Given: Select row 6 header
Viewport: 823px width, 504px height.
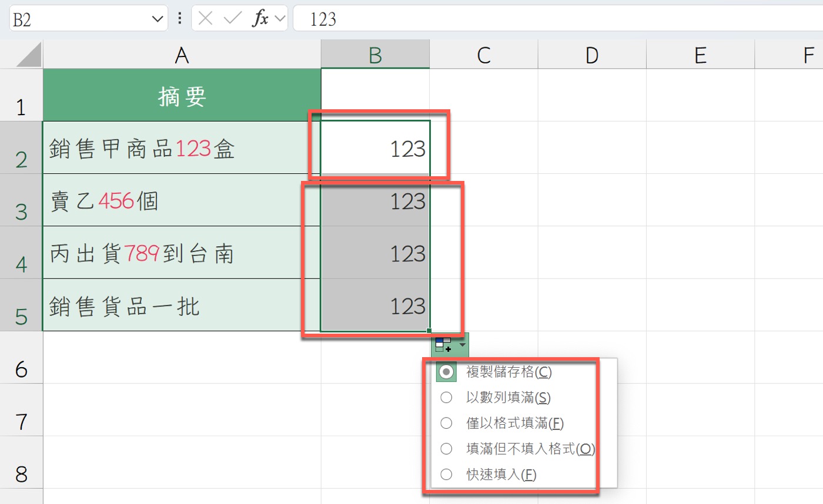Looking at the screenshot, I should (x=21, y=357).
